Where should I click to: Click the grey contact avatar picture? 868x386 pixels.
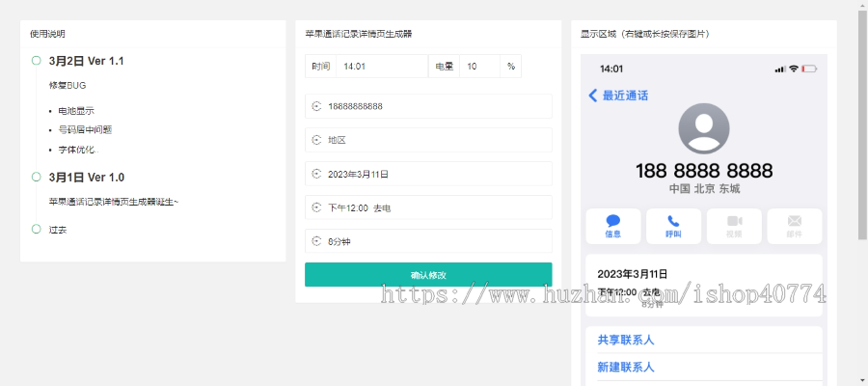[704, 128]
